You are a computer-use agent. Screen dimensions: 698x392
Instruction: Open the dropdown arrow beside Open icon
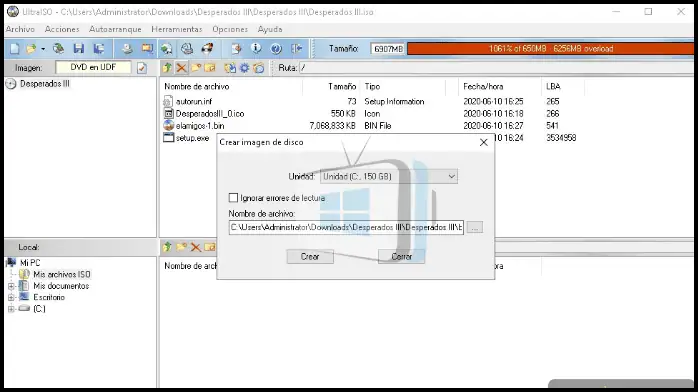(43, 49)
